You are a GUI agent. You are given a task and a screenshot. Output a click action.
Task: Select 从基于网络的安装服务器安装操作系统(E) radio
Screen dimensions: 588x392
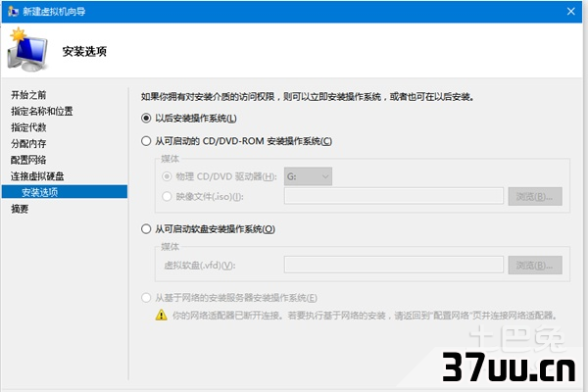pyautogui.click(x=146, y=298)
